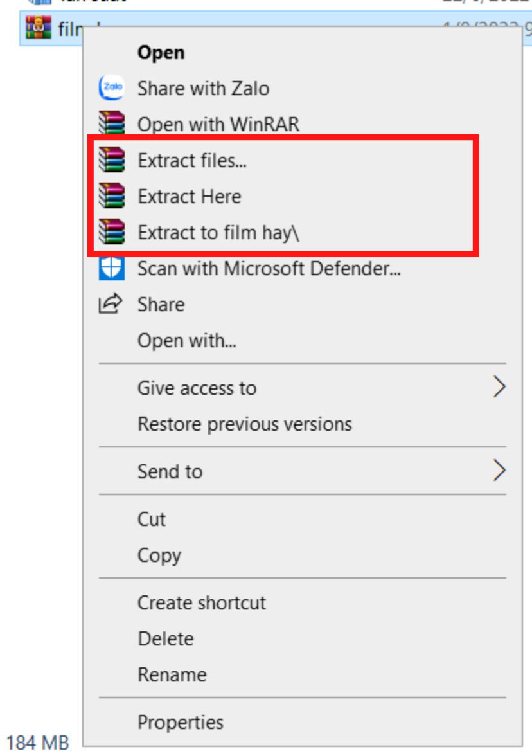
Task: Choose Copy from the context menu
Action: pos(159,555)
